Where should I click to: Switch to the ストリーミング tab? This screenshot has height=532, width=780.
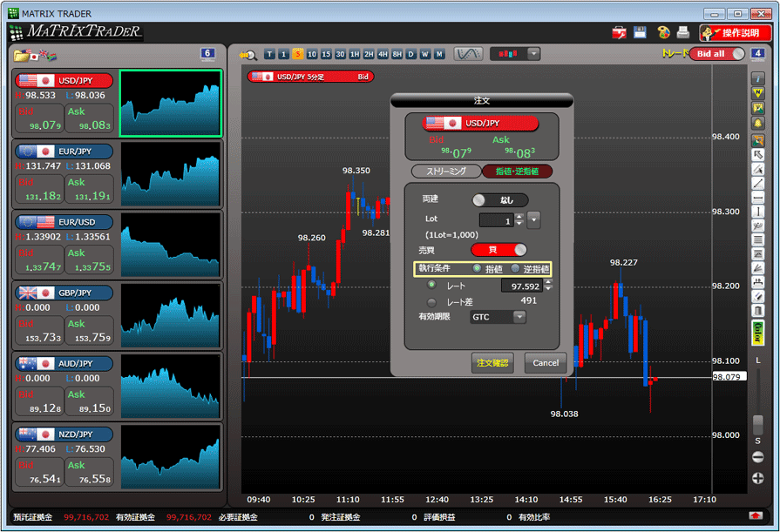(x=446, y=171)
